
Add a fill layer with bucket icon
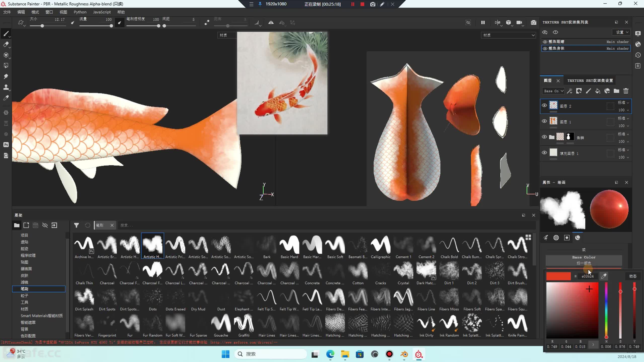click(x=598, y=91)
